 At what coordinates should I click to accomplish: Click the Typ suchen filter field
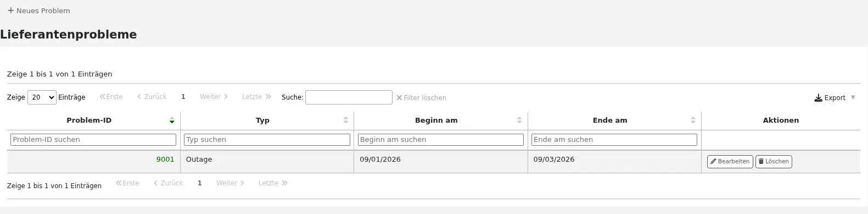coord(267,140)
